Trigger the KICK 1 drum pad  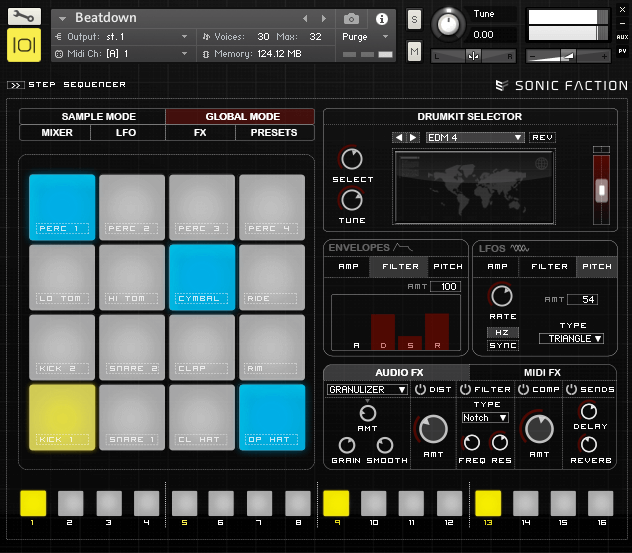click(x=62, y=417)
